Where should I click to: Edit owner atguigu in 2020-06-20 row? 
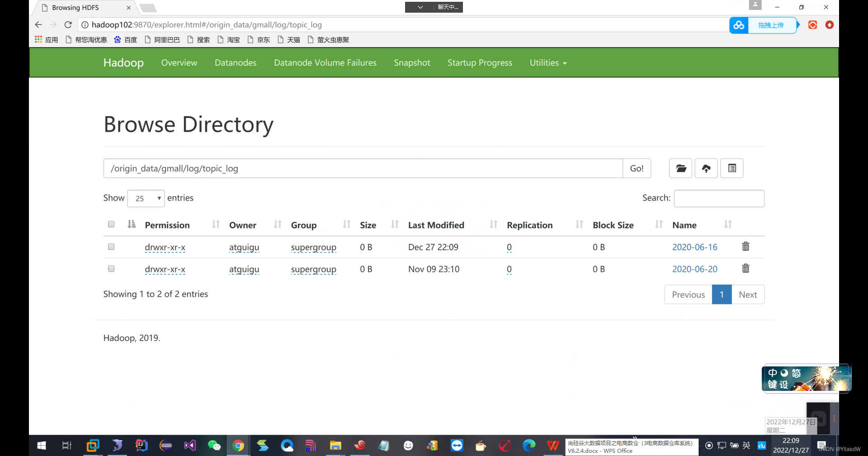coord(244,270)
